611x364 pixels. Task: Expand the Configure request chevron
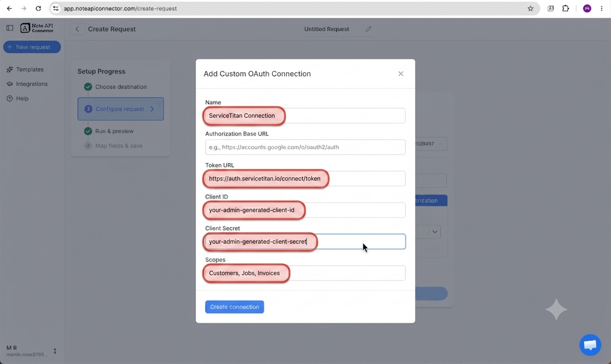pos(152,109)
